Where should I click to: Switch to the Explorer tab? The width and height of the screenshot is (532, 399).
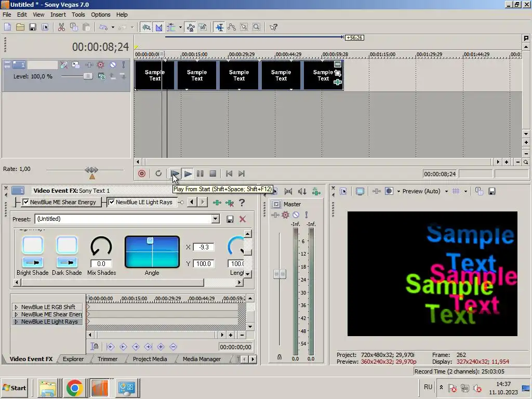click(73, 359)
